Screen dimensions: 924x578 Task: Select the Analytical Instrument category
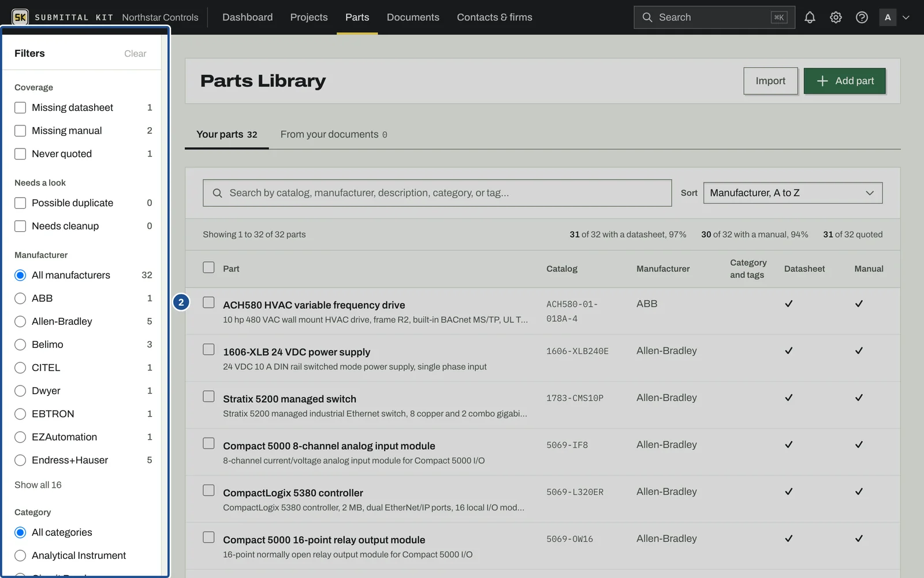20,555
